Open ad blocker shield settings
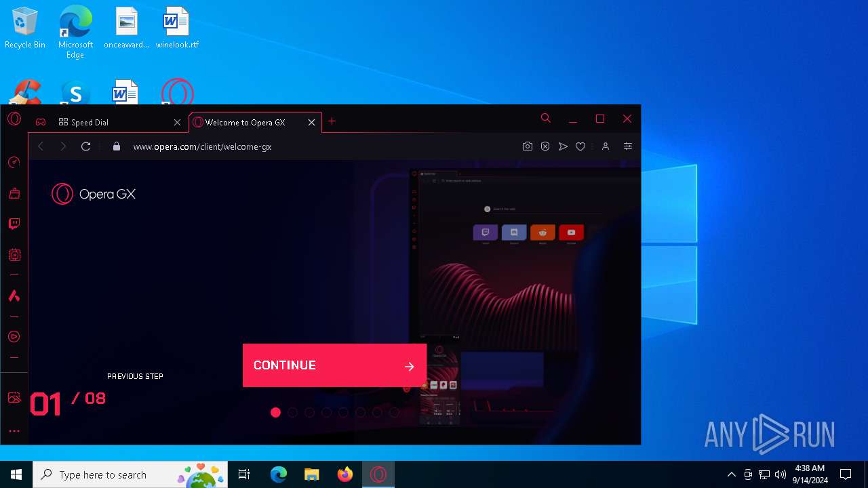 coord(545,146)
